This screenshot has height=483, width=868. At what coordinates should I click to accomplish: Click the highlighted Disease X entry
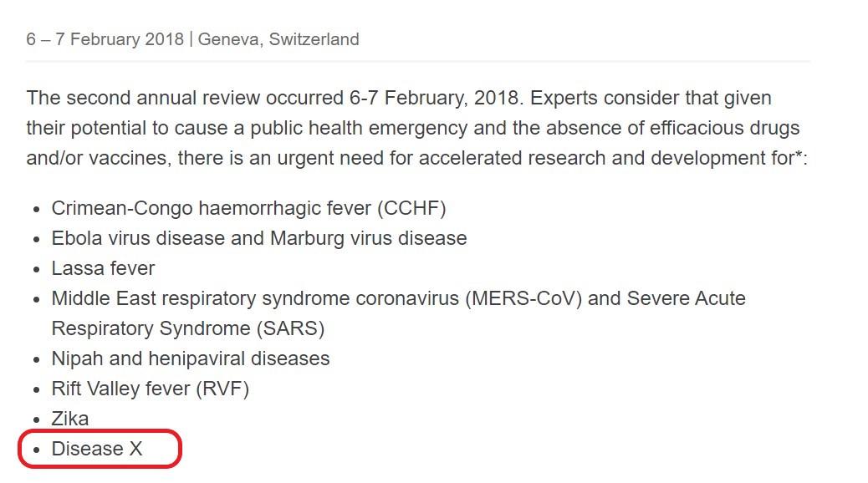point(97,449)
